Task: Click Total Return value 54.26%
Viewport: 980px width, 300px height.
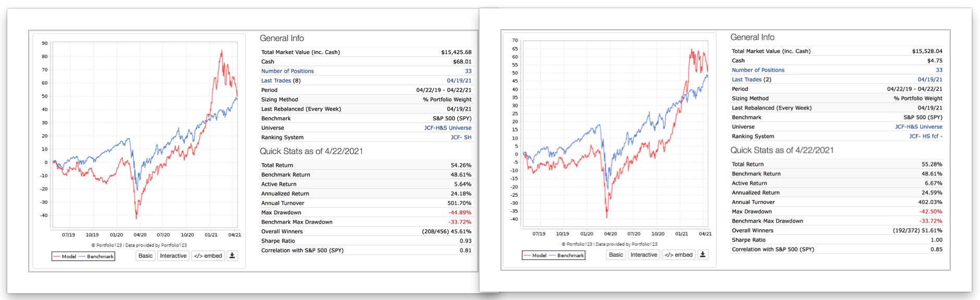Action: pyautogui.click(x=461, y=165)
